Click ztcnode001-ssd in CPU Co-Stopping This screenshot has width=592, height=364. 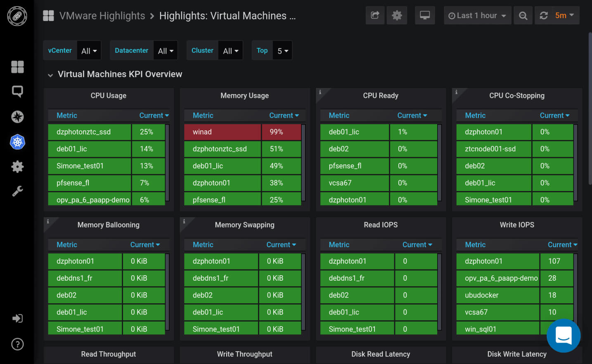[490, 149]
